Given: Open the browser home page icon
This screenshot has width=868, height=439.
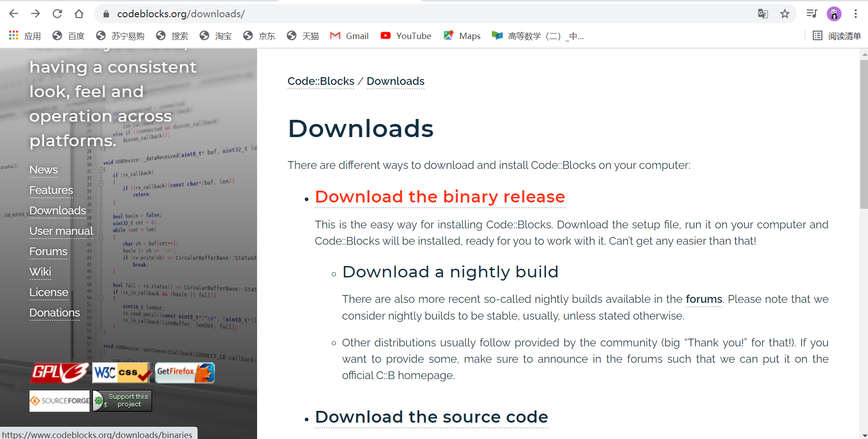Looking at the screenshot, I should [x=79, y=14].
